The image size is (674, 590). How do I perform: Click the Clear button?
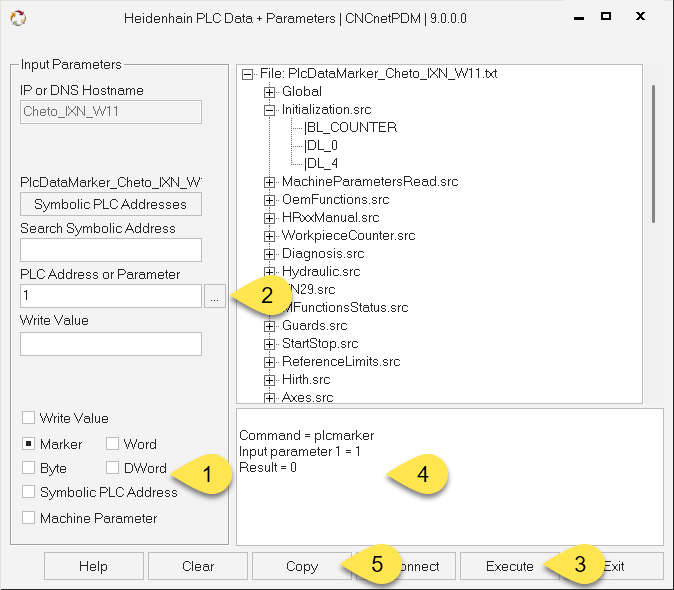(x=198, y=566)
